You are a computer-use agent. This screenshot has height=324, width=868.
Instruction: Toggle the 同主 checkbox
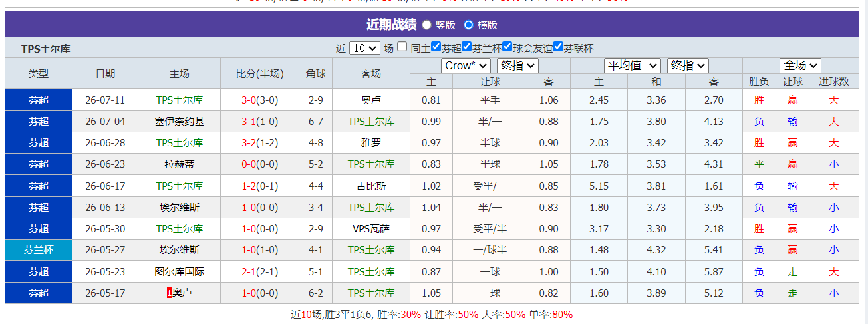[402, 47]
